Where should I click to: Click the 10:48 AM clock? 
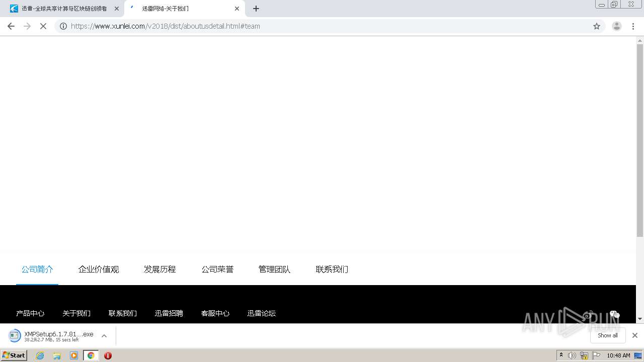[x=618, y=355]
